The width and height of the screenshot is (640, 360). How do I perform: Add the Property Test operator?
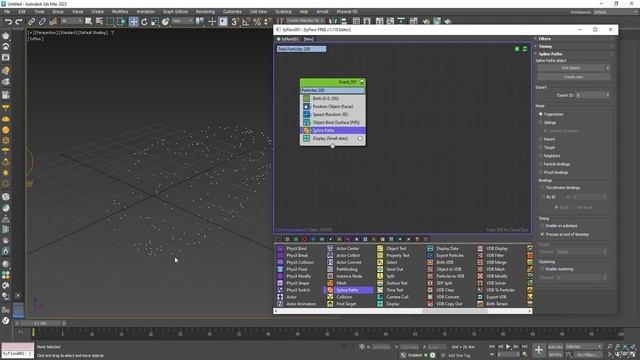398,255
